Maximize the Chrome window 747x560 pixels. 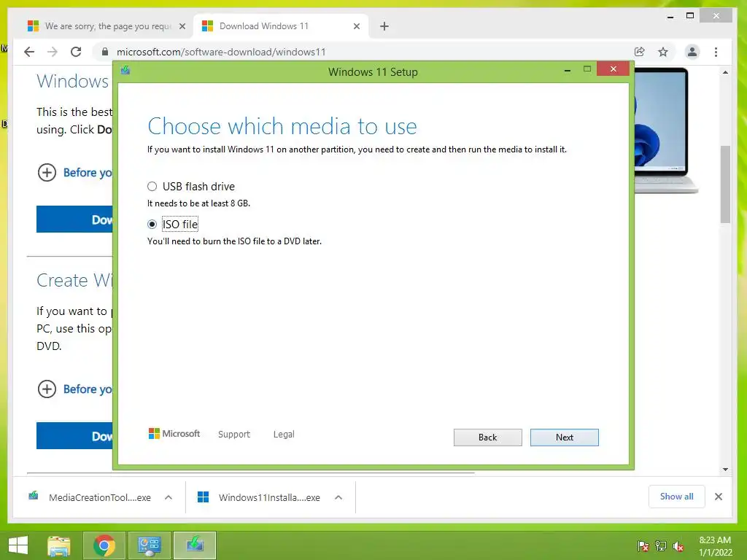[690, 16]
